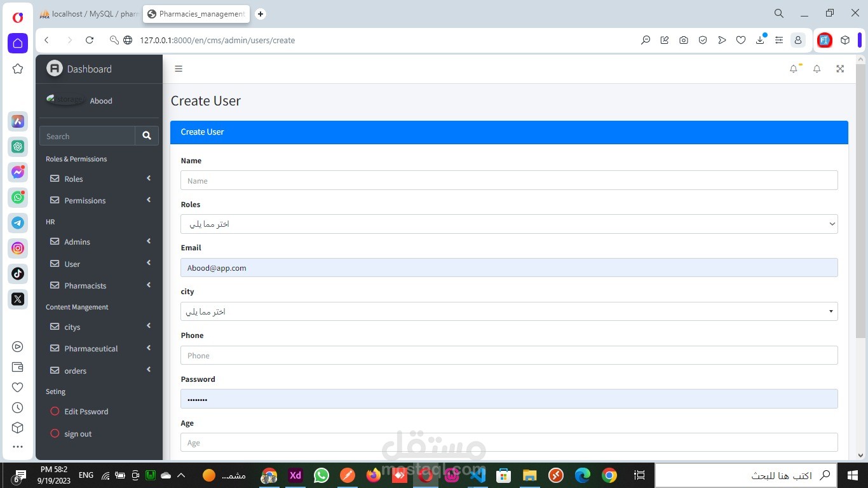This screenshot has height=488, width=868.
Task: Open Aria AI in the Opera sidebar
Action: 18,121
